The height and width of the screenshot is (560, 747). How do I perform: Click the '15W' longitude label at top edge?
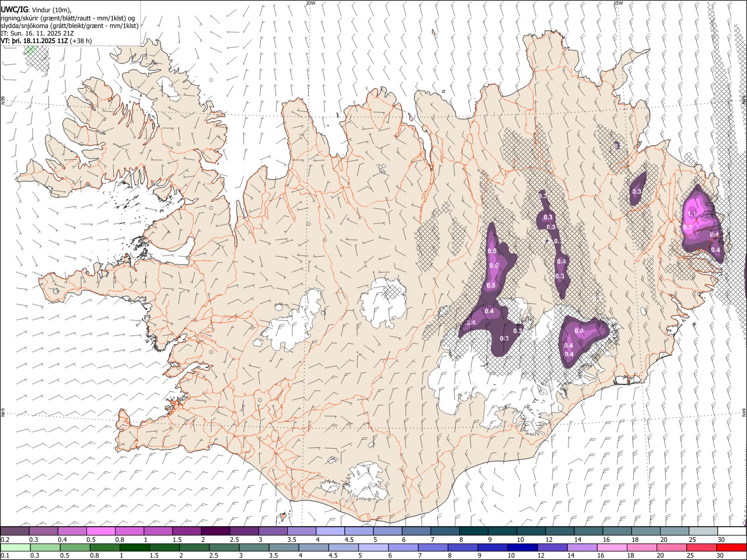click(617, 3)
